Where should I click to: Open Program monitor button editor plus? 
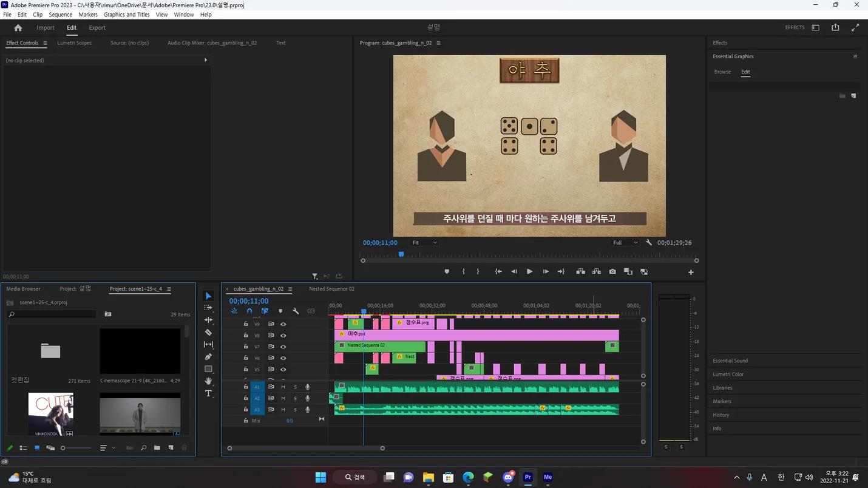691,272
